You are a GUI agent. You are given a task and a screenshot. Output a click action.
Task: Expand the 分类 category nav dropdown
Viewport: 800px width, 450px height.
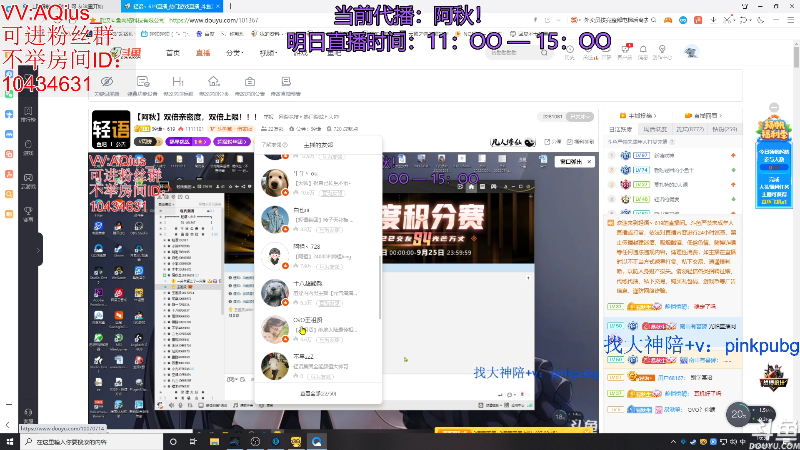pos(235,53)
